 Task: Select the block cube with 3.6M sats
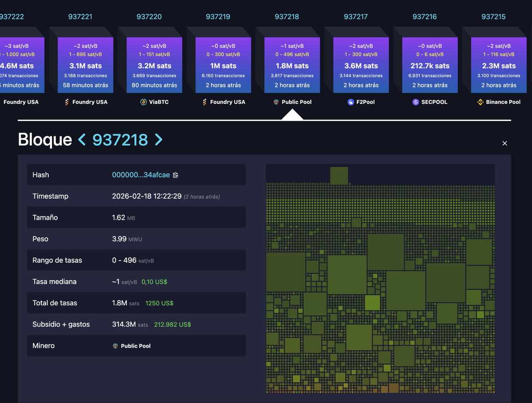[x=361, y=65]
